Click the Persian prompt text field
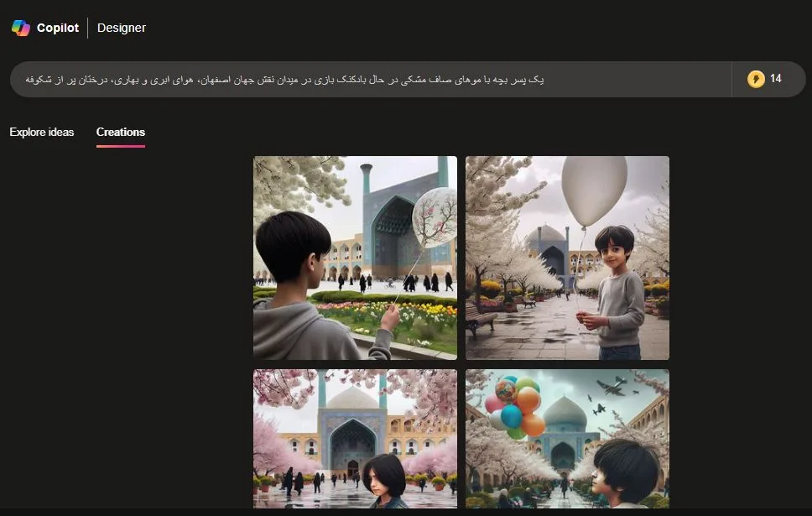 (x=370, y=79)
